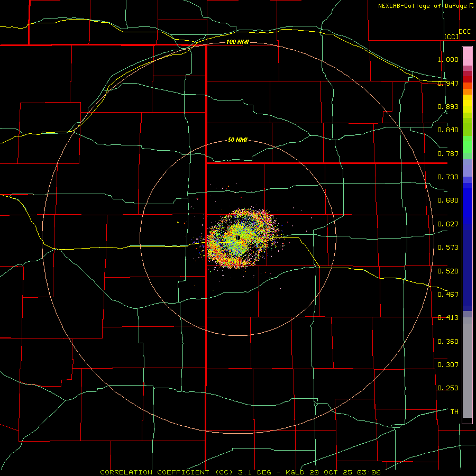The height and width of the screenshot is (476, 476).
Task: Click the 0.253 scale value
Action: [x=448, y=388]
